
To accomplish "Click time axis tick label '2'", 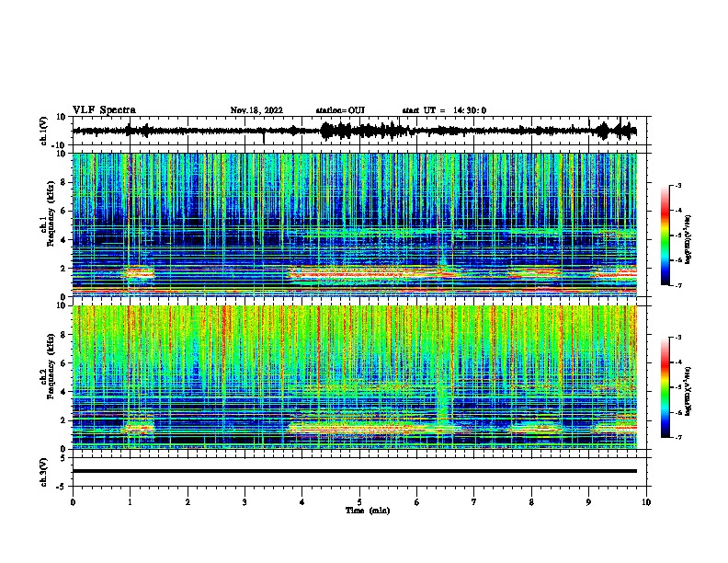I will click(x=188, y=502).
